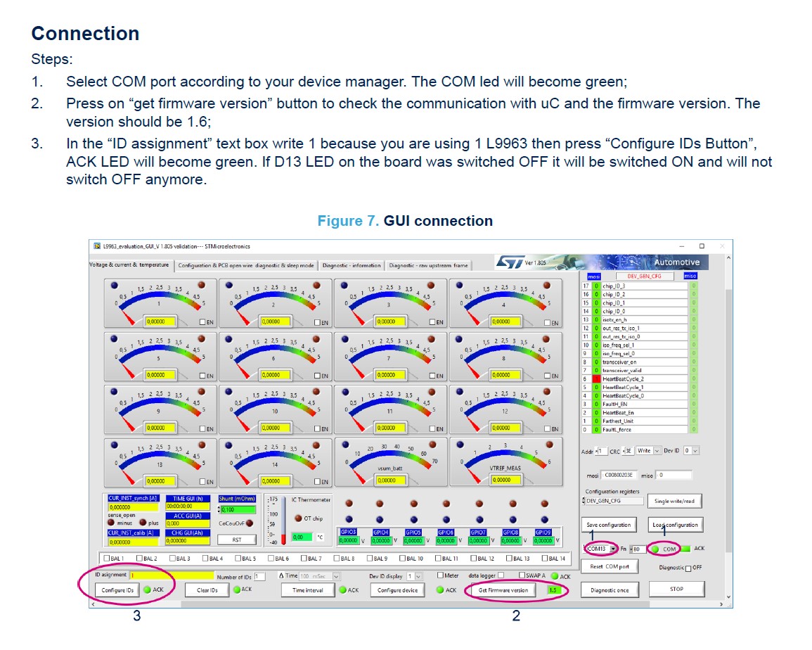Click the green ACK LED beside Configure IDs
The width and height of the screenshot is (812, 650).
pyautogui.click(x=147, y=589)
